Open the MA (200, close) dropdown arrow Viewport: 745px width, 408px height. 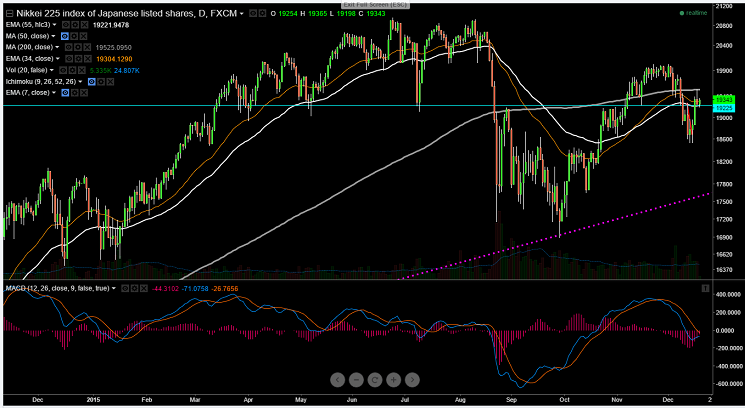57,47
